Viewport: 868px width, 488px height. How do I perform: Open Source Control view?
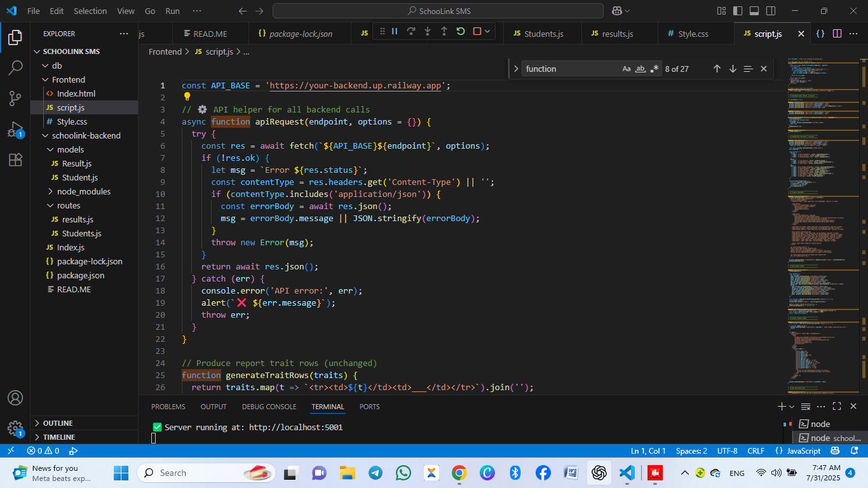pyautogui.click(x=15, y=98)
